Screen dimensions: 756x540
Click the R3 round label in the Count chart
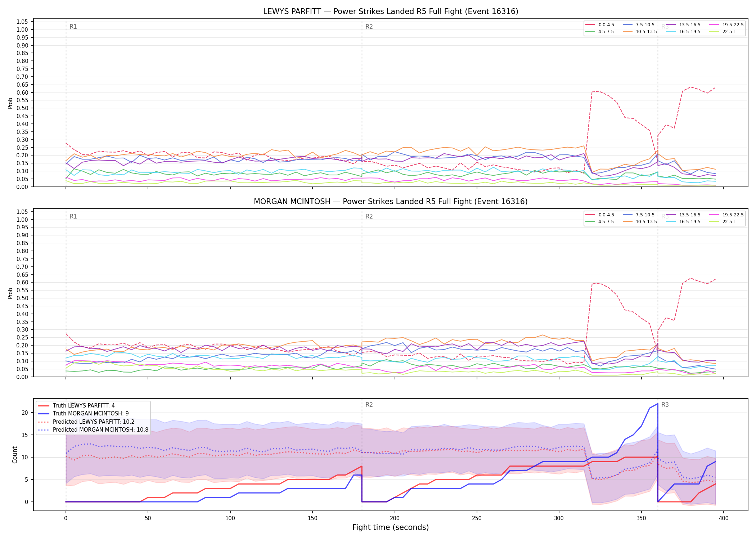pos(665,405)
